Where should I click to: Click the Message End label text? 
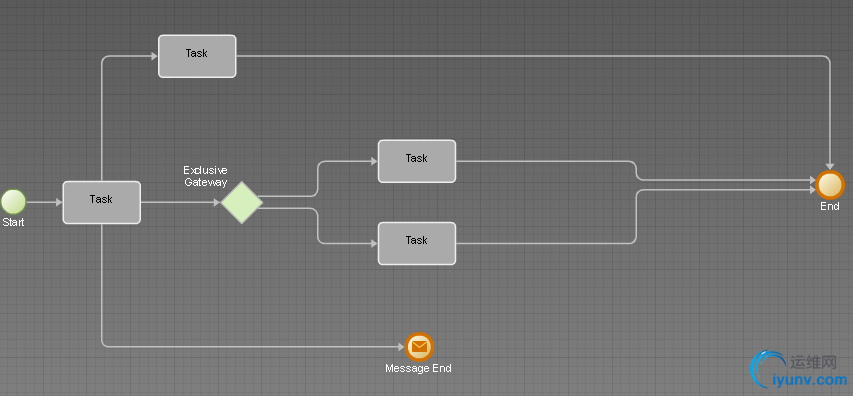(x=418, y=368)
